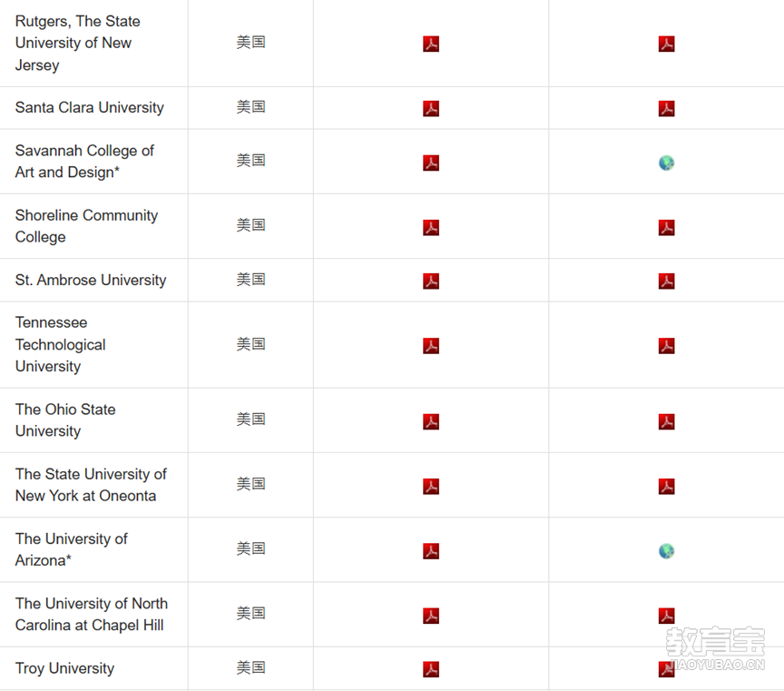Viewport: 784px width, 691px height.
Task: Open second PDF for Rutgers row
Action: pyautogui.click(x=666, y=44)
